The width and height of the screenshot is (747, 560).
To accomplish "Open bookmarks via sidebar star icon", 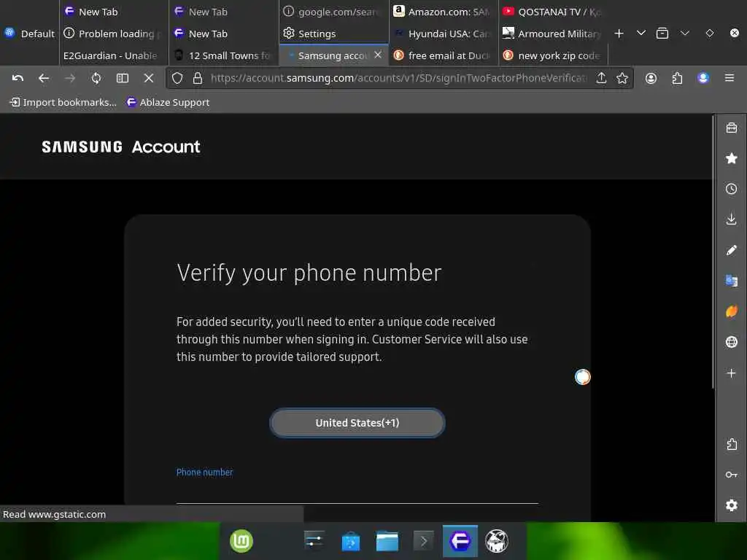I will click(x=732, y=158).
